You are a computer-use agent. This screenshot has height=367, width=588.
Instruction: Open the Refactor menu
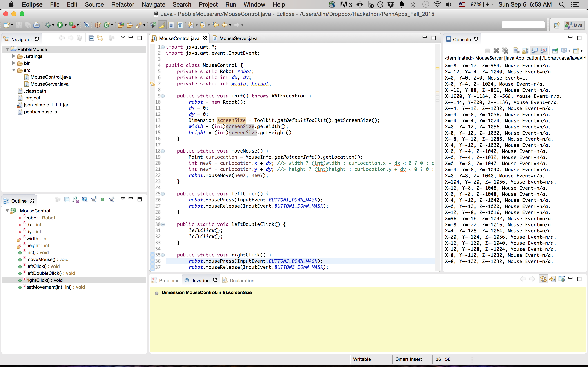click(x=122, y=4)
